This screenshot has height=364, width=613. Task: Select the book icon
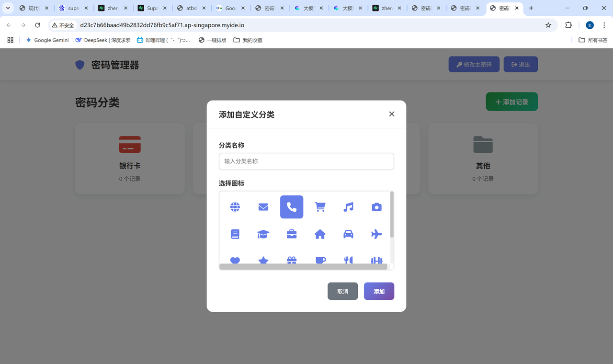[x=235, y=234]
